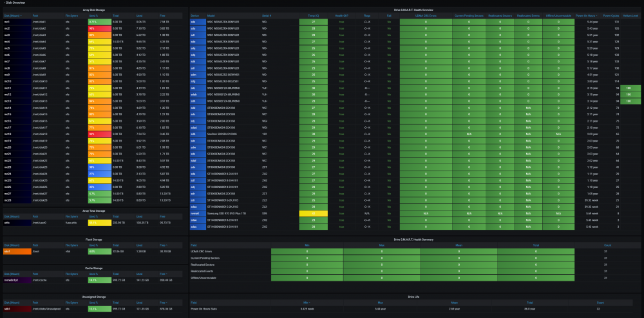Sort Drive S.M.A.R.T. Health Summary by Mean

(459, 245)
